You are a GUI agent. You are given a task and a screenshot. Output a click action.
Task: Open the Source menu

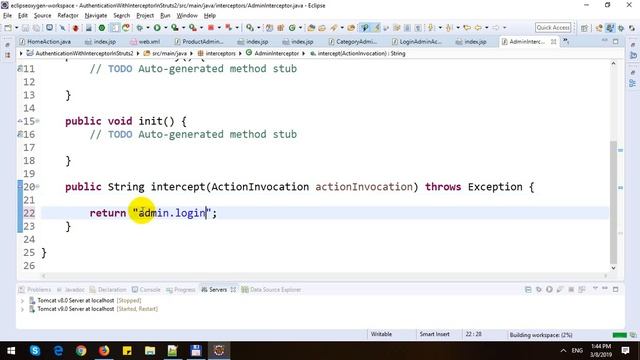click(x=42, y=16)
